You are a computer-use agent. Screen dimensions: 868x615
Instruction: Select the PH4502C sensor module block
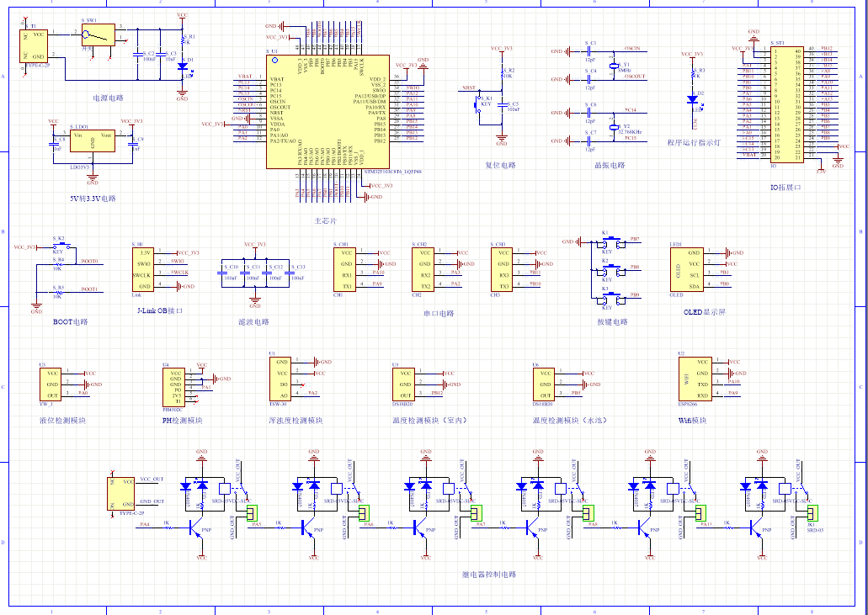pyautogui.click(x=173, y=387)
